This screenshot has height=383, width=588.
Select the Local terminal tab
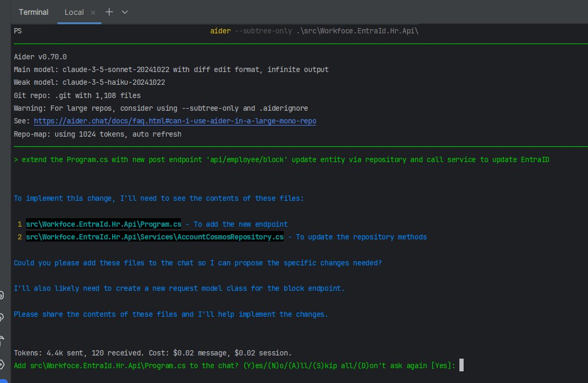[x=74, y=12]
